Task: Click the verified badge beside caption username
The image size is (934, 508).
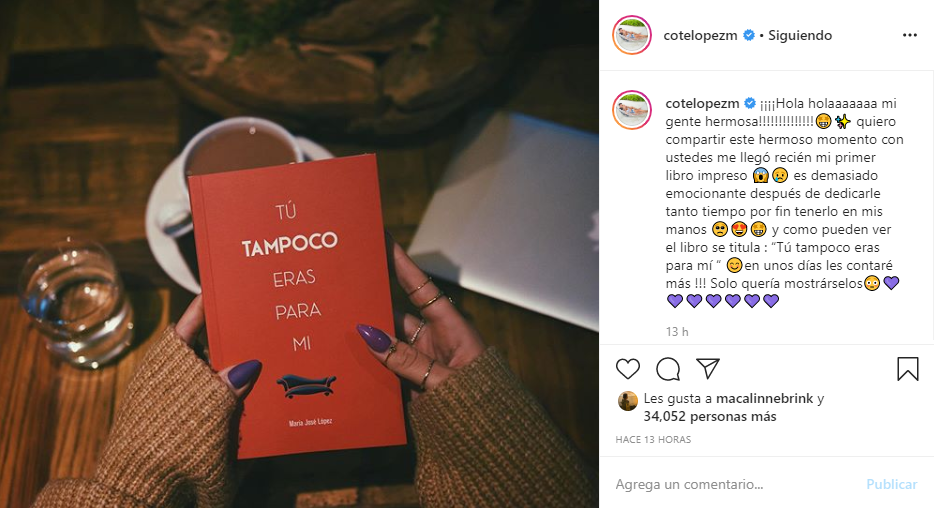Action: 750,103
